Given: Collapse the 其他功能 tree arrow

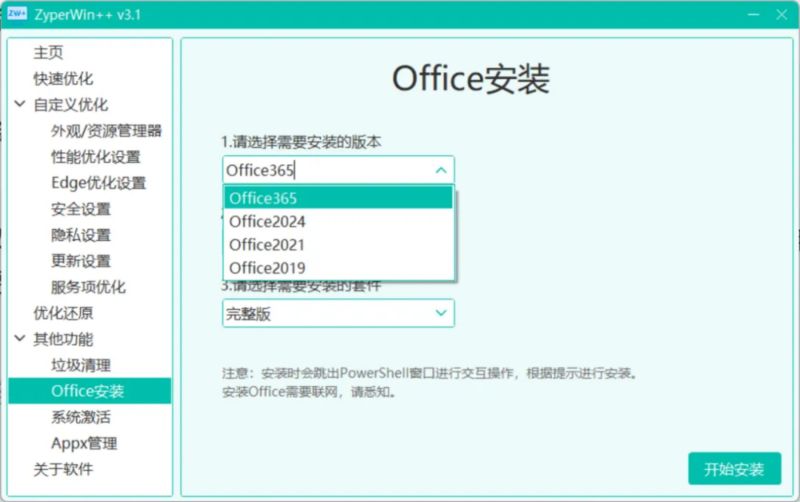Looking at the screenshot, I should pyautogui.click(x=20, y=338).
